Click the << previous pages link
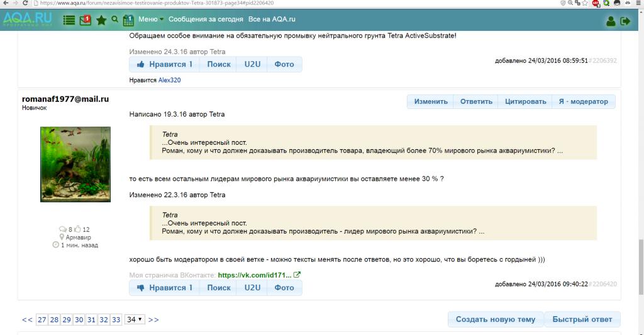 27,320
